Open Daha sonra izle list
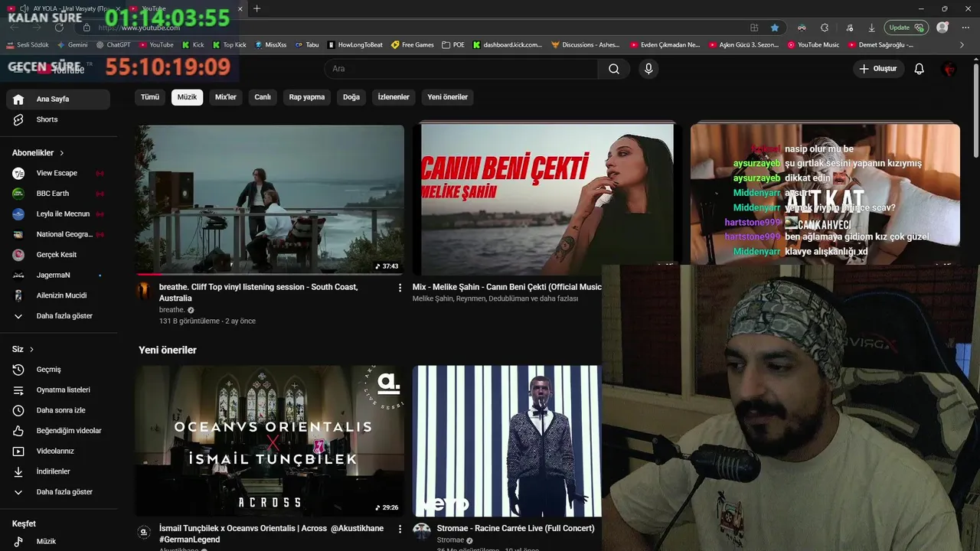The height and width of the screenshot is (551, 980). click(58, 410)
